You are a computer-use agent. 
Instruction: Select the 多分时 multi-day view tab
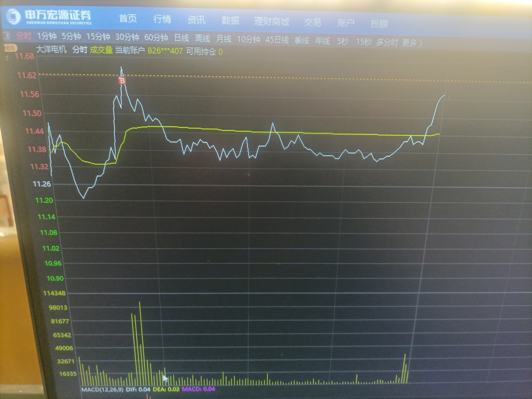coord(387,42)
